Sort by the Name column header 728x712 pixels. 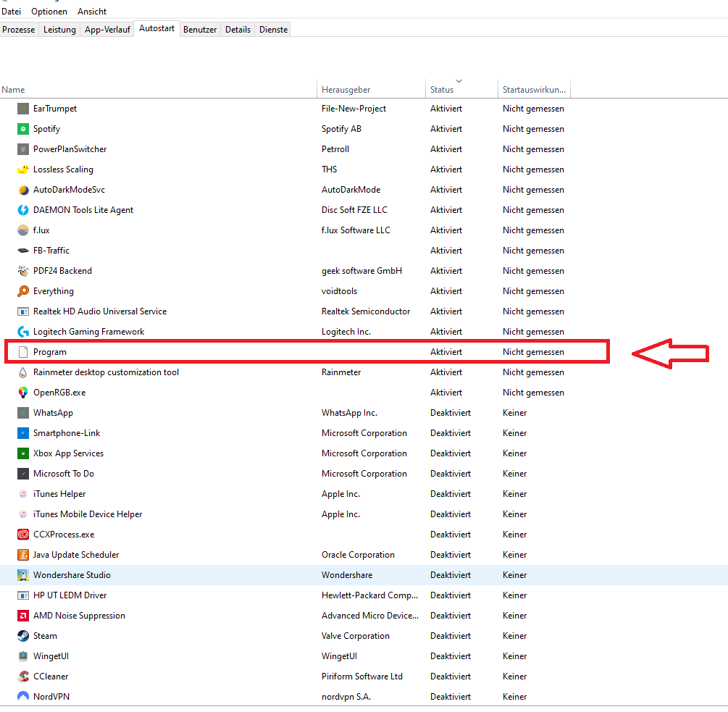tap(159, 89)
